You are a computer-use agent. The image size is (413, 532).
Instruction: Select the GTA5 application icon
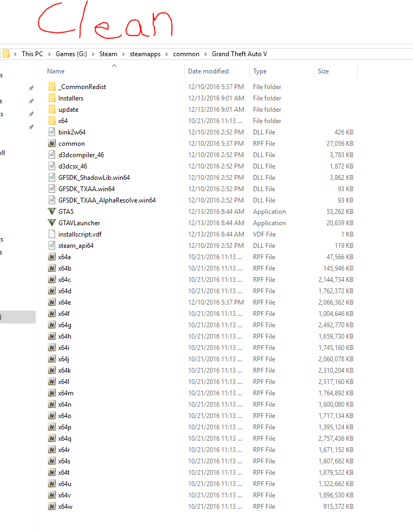[52, 211]
